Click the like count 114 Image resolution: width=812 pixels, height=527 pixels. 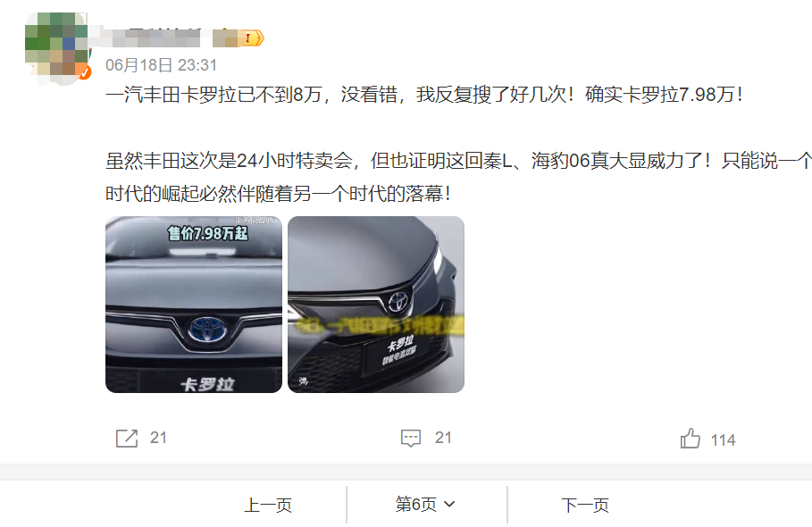723,440
